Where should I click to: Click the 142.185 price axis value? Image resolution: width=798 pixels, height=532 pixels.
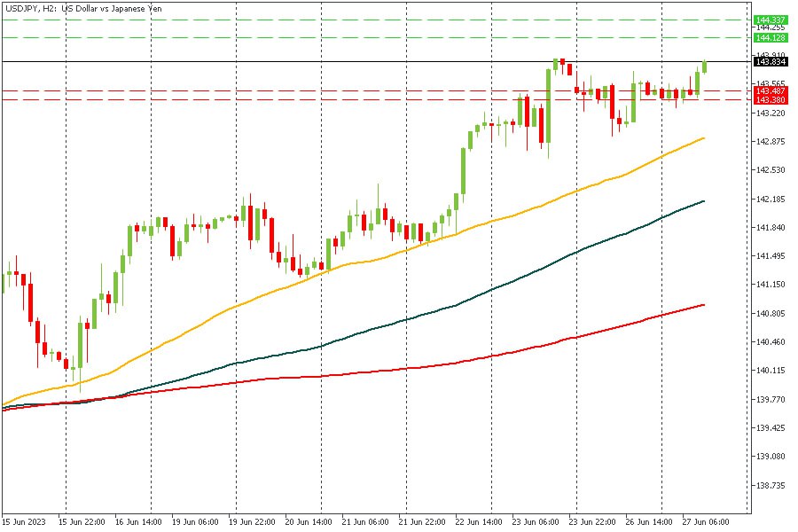(x=771, y=199)
